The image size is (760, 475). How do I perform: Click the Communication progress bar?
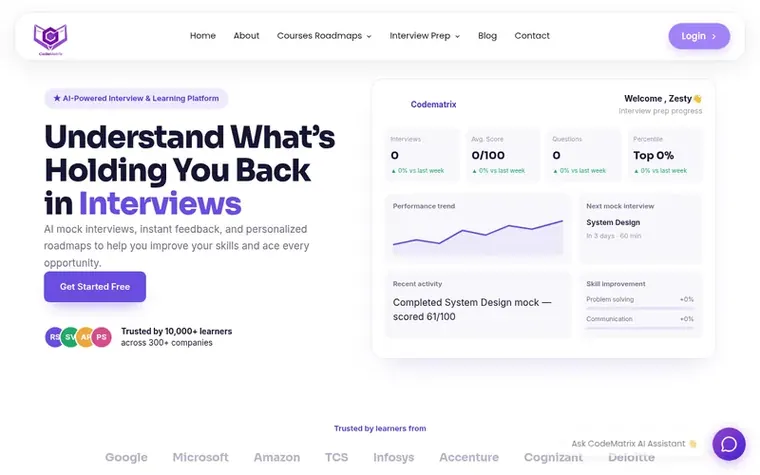(x=640, y=328)
